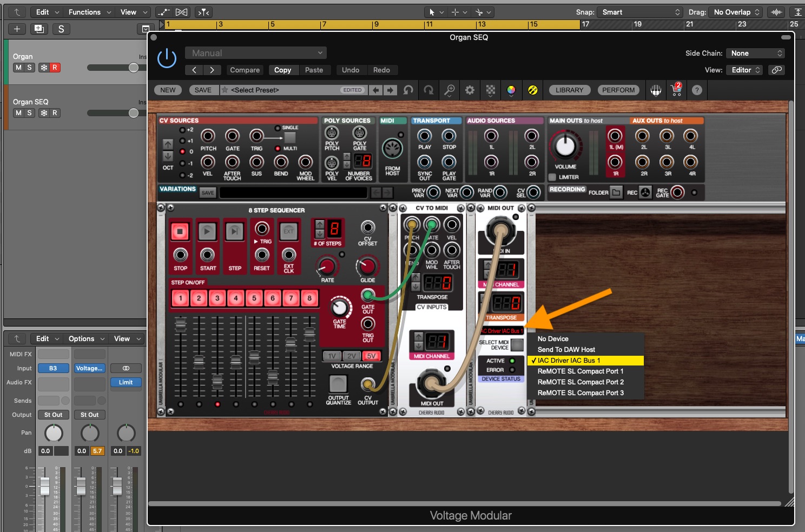Viewport: 805px width, 532px height.
Task: Open the cable color wheel
Action: tap(511, 90)
